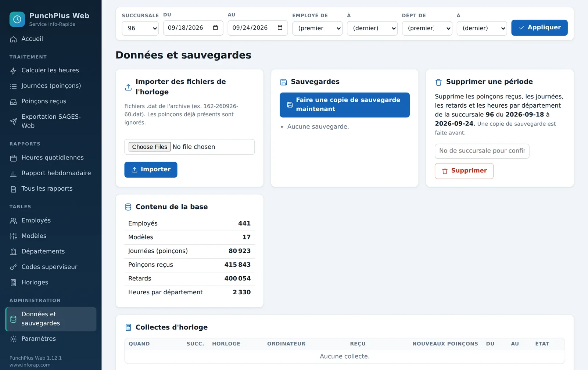
Task: Open the Employé de (premier) dropdown
Action: (x=317, y=28)
